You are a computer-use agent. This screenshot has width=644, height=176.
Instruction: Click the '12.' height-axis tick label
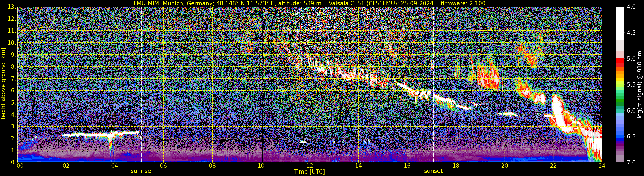point(12,19)
